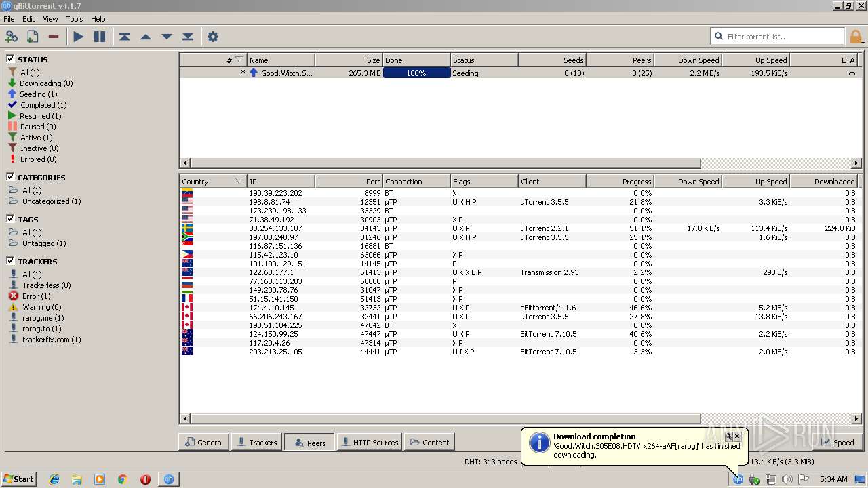Toggle CATEGORIES section checkbox
Screen dimensions: 868x488
(11, 177)
